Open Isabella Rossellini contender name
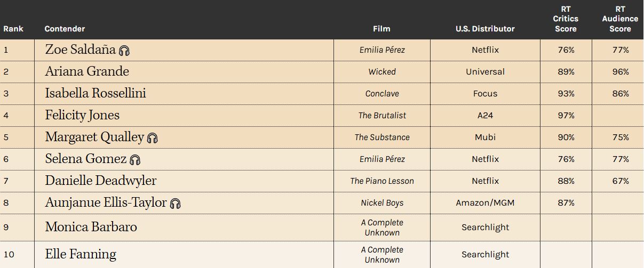 coord(96,93)
